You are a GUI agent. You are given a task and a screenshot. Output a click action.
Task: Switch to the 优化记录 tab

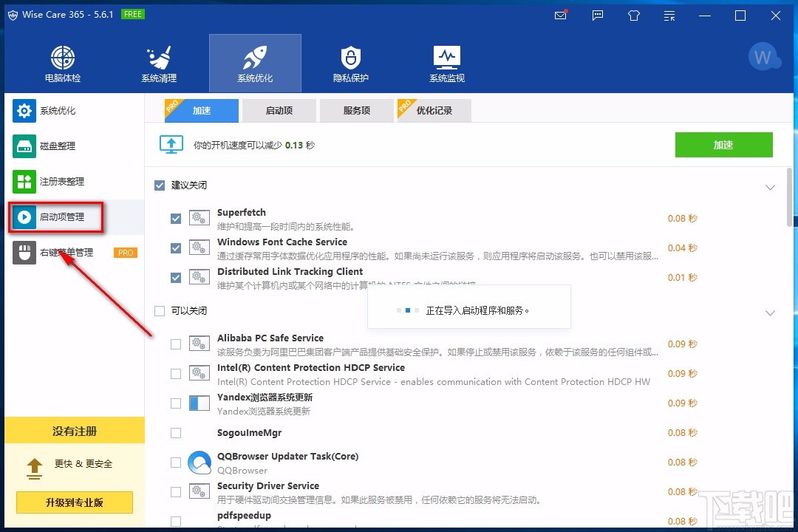434,111
